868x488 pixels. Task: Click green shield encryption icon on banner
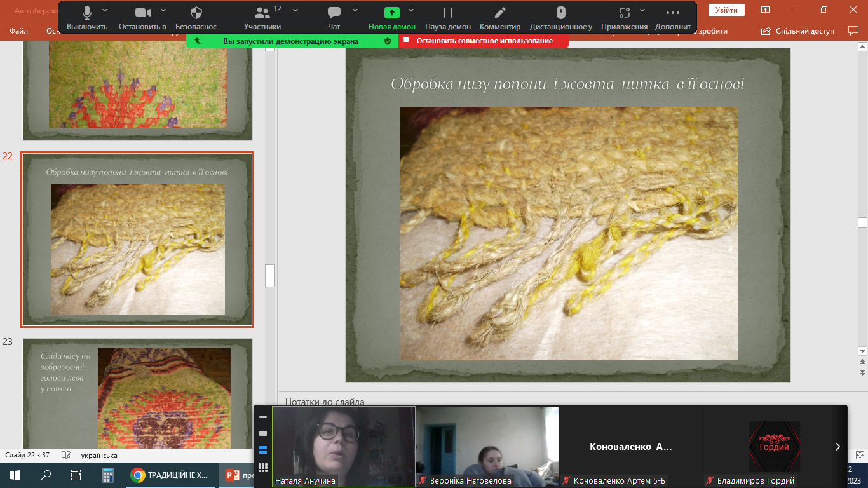[x=388, y=41]
